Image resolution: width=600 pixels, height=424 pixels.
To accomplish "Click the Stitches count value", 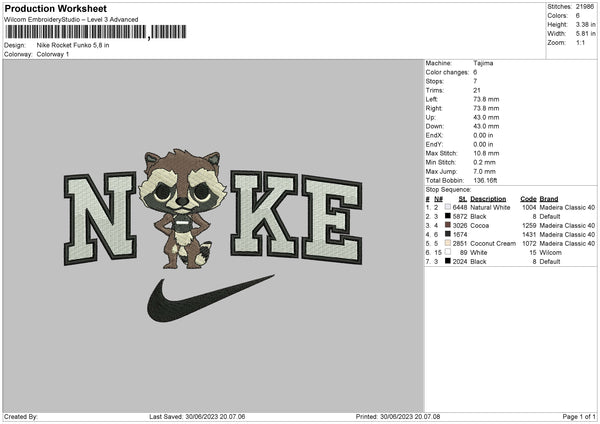I will (585, 7).
